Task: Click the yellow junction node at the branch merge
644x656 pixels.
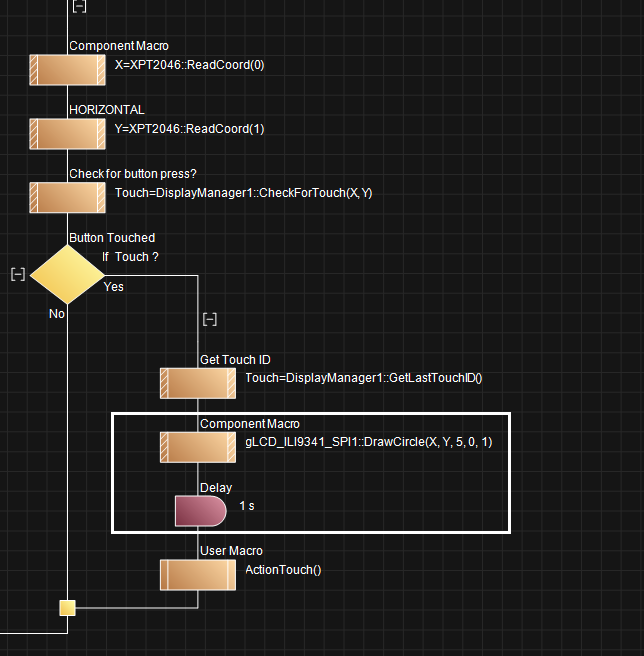Action: tap(67, 607)
